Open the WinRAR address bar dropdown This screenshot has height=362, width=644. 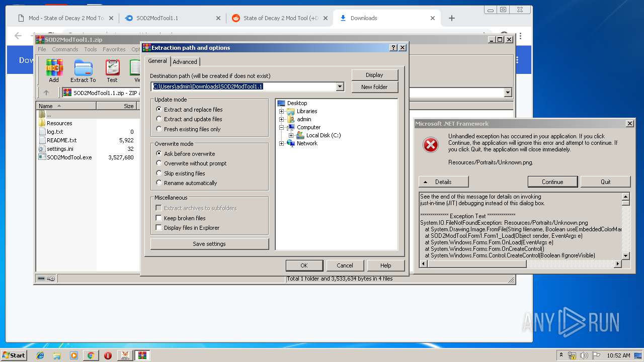[508, 93]
